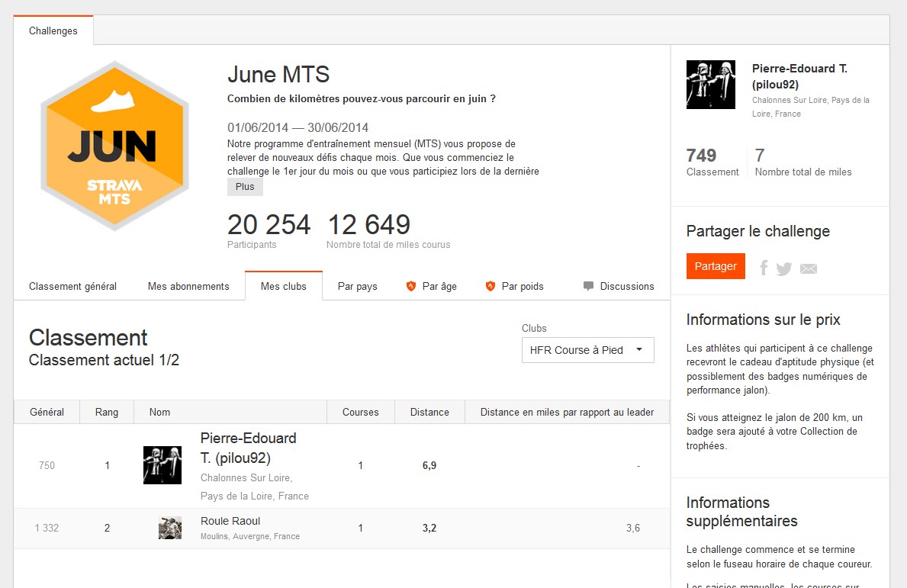Click the 3,6 distance-to-leader value

633,528
